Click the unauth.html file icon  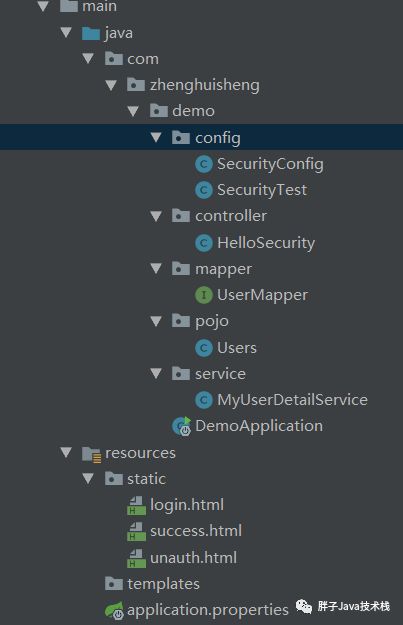pyautogui.click(x=136, y=558)
